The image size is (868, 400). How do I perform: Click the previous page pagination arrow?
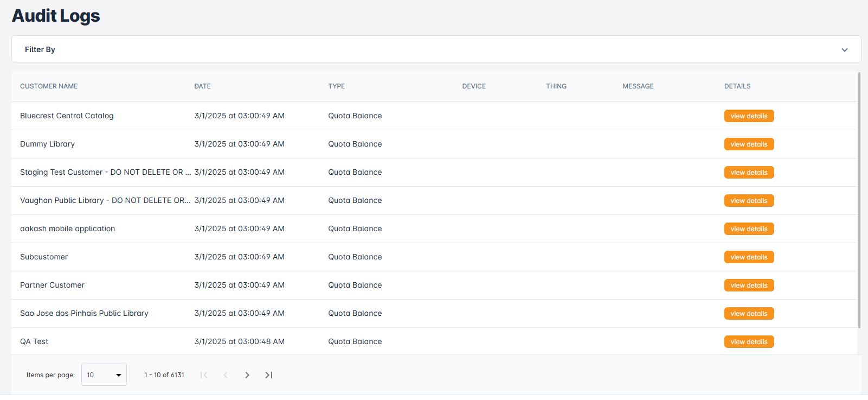tap(226, 375)
